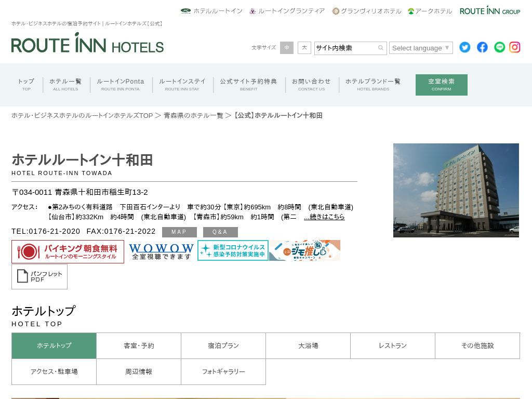Open ホテルブランド一覧 menu item
The image size is (532, 399).
(373, 85)
